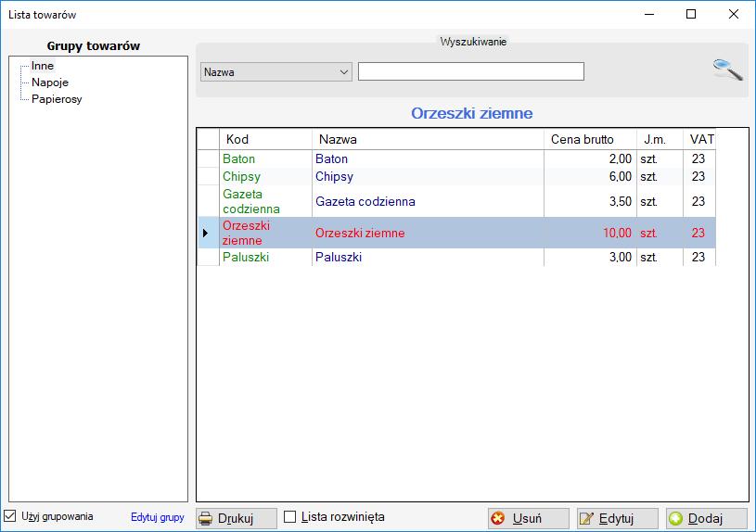Click the 6,00 price cell
Image resolution: width=756 pixels, height=532 pixels.
591,176
